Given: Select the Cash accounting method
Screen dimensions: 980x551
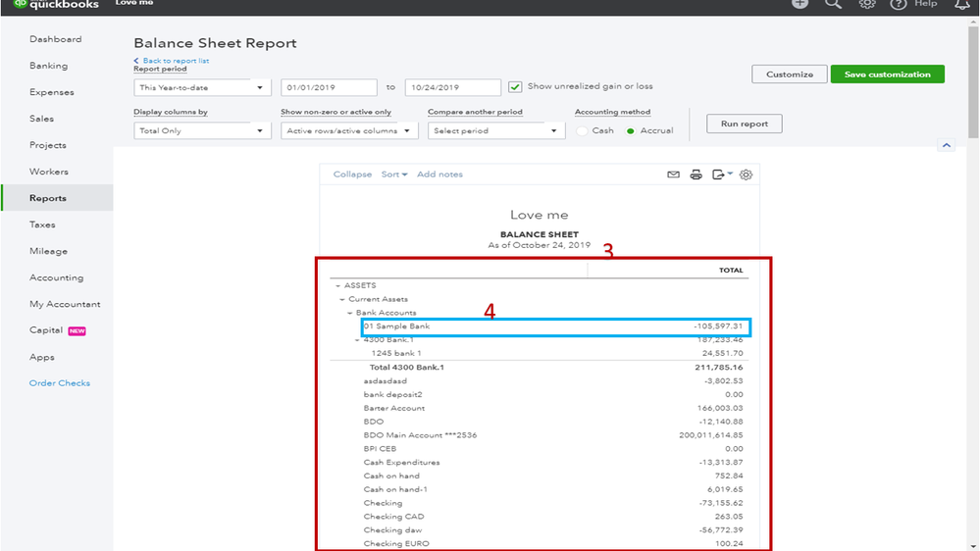Looking at the screenshot, I should pos(582,130).
